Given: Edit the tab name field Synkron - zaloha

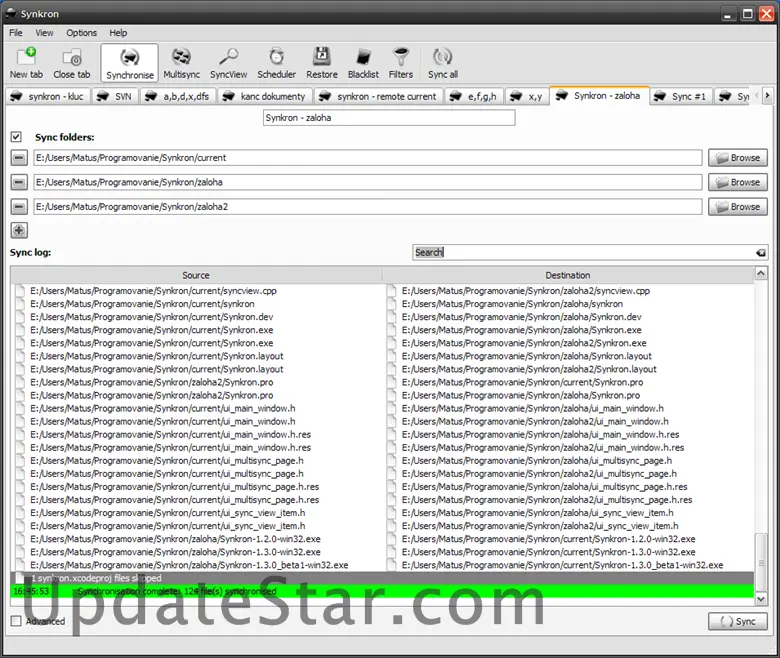Looking at the screenshot, I should point(389,118).
